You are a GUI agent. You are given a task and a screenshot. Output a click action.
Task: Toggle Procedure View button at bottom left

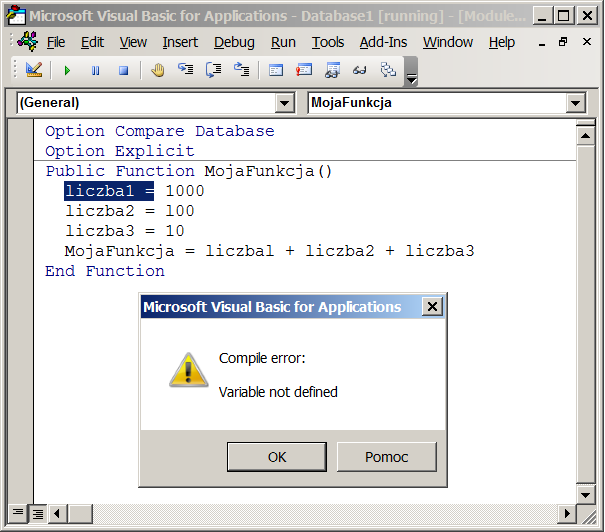click(17, 513)
